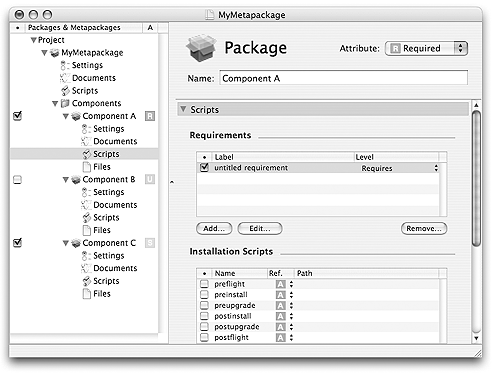Click the vertical scrollbar thumb in Scripts pane
Viewport: 500px width, 378px height.
(x=476, y=179)
